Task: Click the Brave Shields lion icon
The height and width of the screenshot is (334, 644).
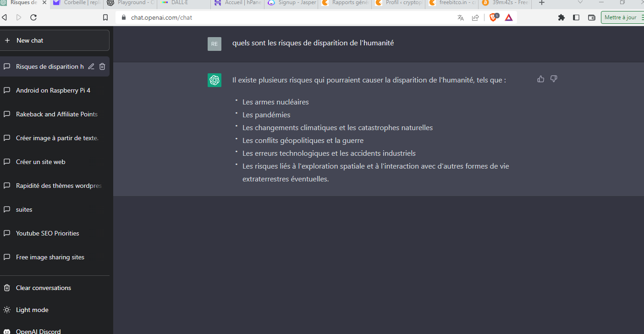Action: (x=493, y=17)
